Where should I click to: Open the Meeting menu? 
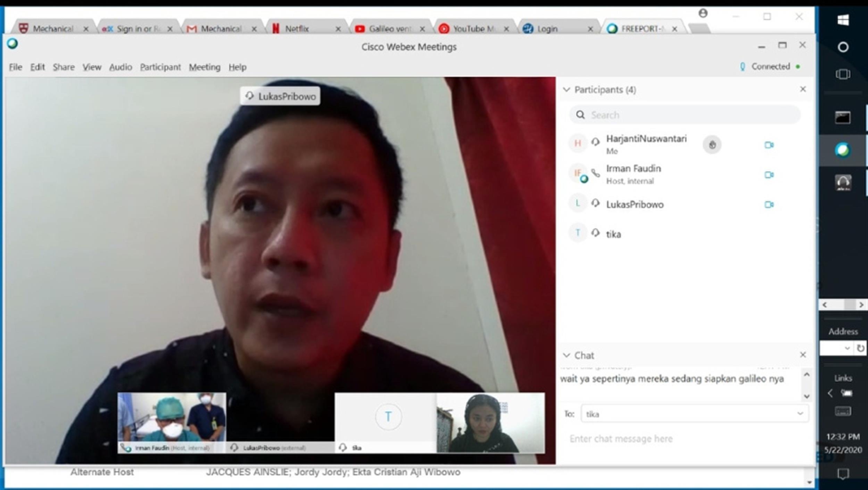(x=205, y=67)
